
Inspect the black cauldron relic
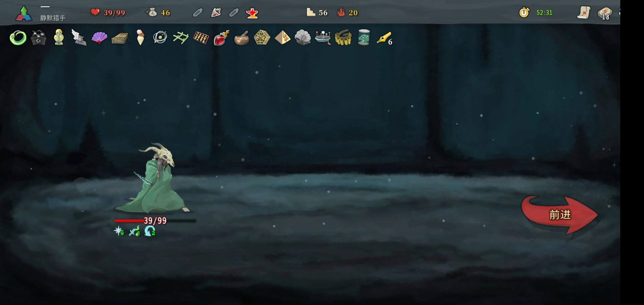(x=38, y=38)
